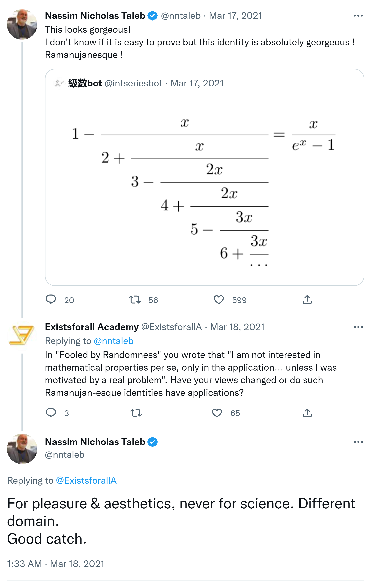Open the Mar 18, 2021 timestamp on Existsforall tweet
The height and width of the screenshot is (588, 368).
[237, 327]
